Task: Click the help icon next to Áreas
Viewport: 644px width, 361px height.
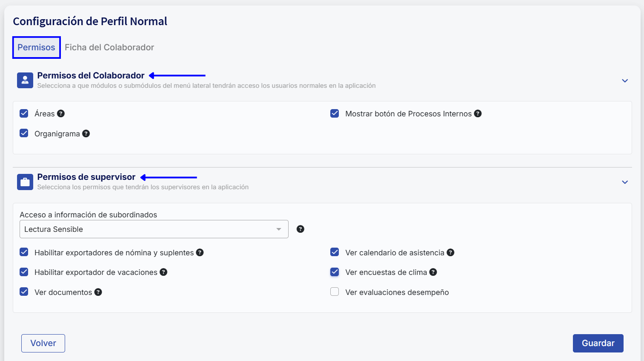Action: [61, 113]
